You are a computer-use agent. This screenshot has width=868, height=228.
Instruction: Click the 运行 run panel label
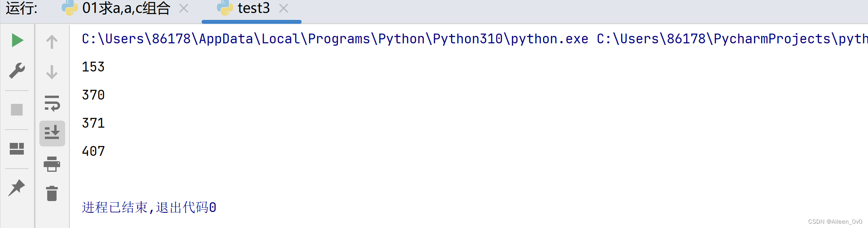(21, 8)
